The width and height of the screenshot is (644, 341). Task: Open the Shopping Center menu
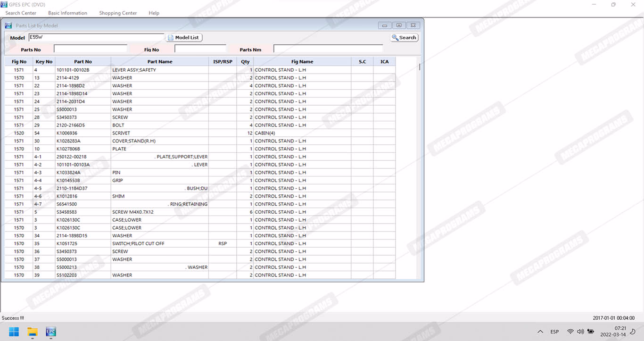coord(118,13)
